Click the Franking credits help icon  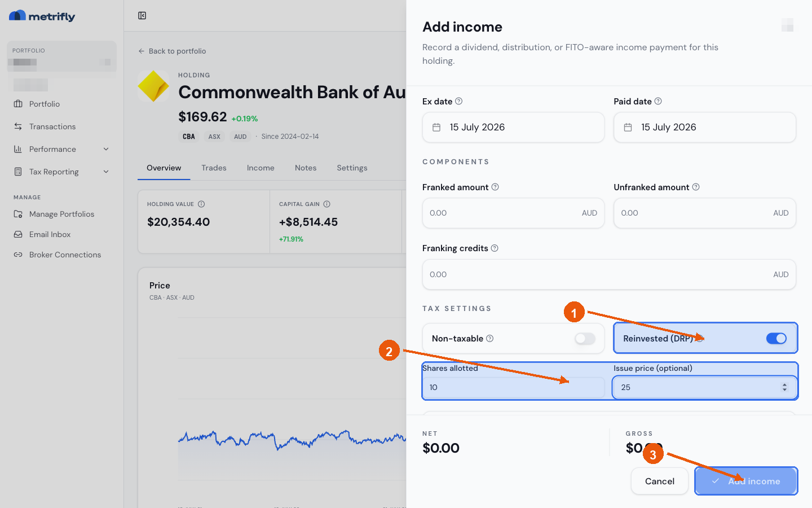pyautogui.click(x=495, y=248)
